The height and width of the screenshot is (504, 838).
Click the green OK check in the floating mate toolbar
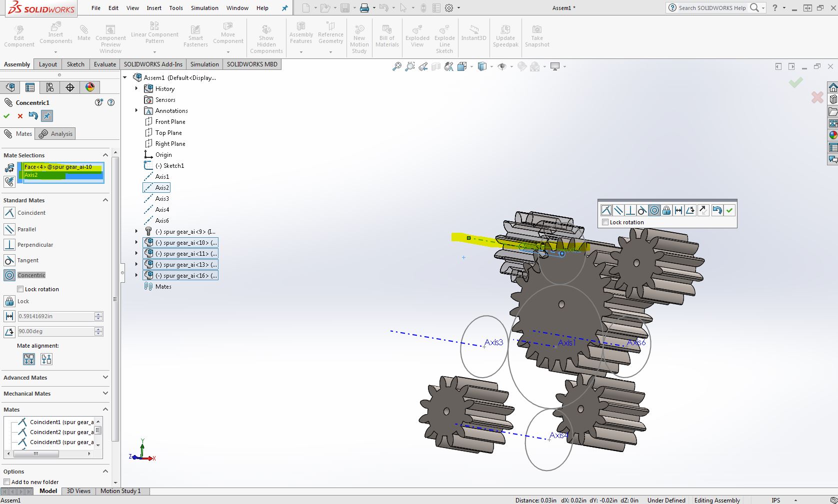point(729,210)
